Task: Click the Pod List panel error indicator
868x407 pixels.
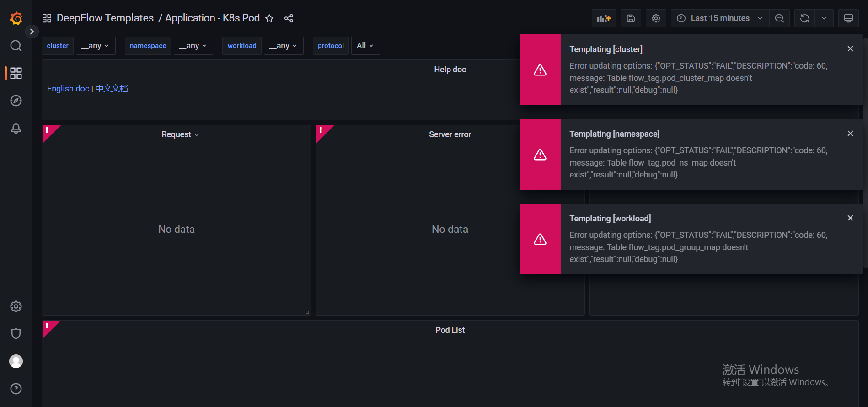Action: click(48, 327)
